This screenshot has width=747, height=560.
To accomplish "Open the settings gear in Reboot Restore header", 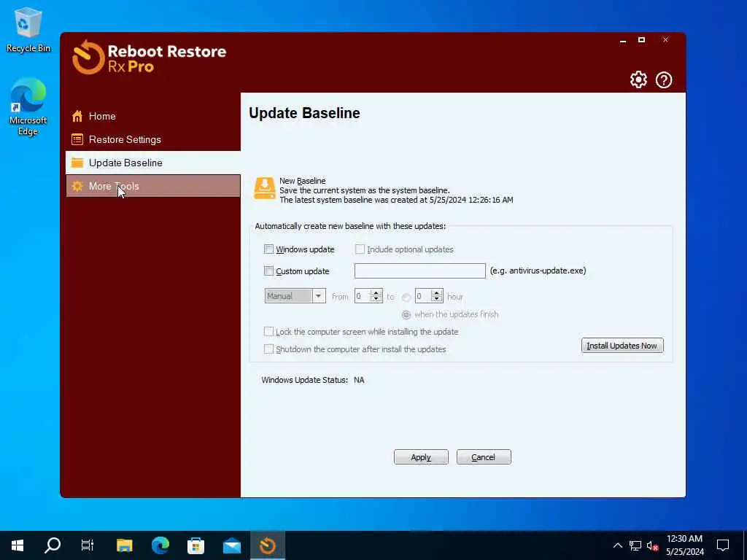I will pos(638,79).
